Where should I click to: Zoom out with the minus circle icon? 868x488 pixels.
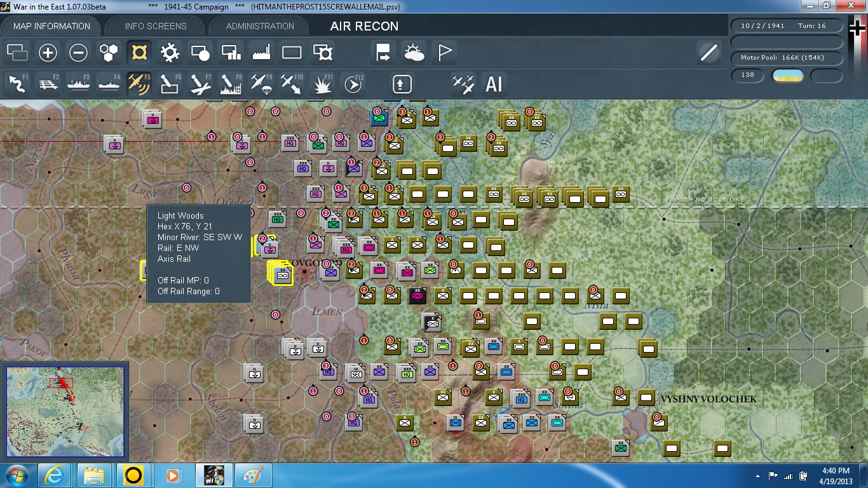pos(78,53)
